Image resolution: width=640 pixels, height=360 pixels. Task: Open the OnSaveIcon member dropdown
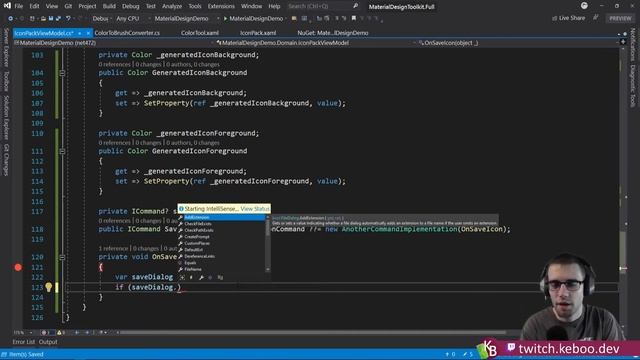[x=518, y=42]
